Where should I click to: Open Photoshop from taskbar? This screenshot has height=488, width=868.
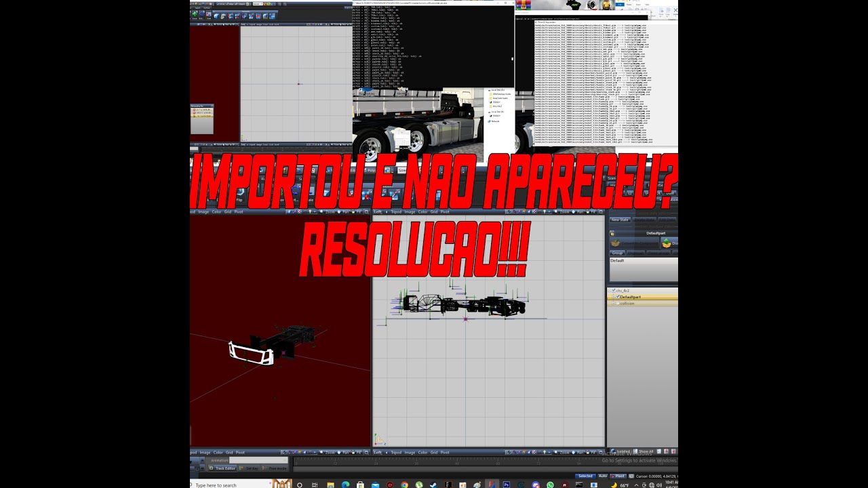click(506, 485)
